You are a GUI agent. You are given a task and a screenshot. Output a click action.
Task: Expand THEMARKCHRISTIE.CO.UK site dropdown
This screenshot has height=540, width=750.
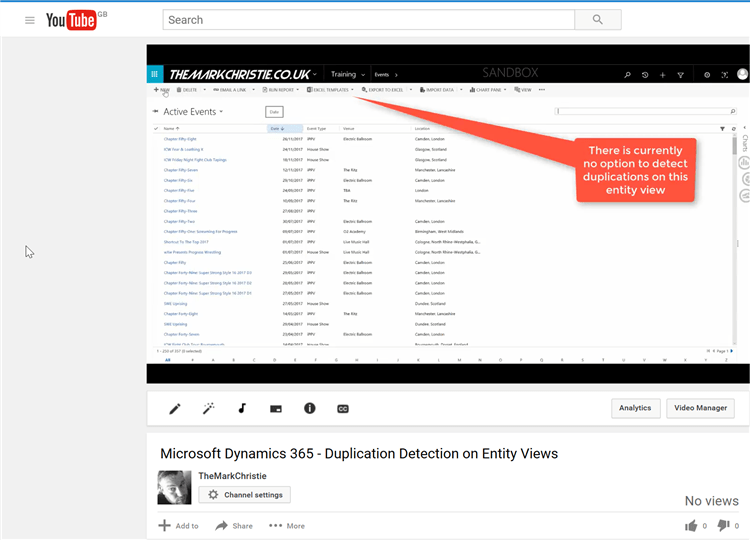pyautogui.click(x=315, y=74)
